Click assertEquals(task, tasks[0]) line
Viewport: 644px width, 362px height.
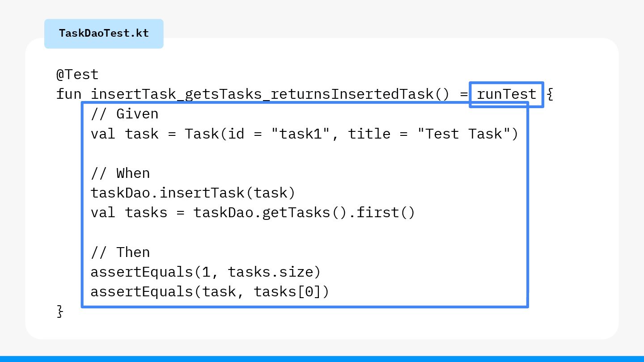click(210, 291)
